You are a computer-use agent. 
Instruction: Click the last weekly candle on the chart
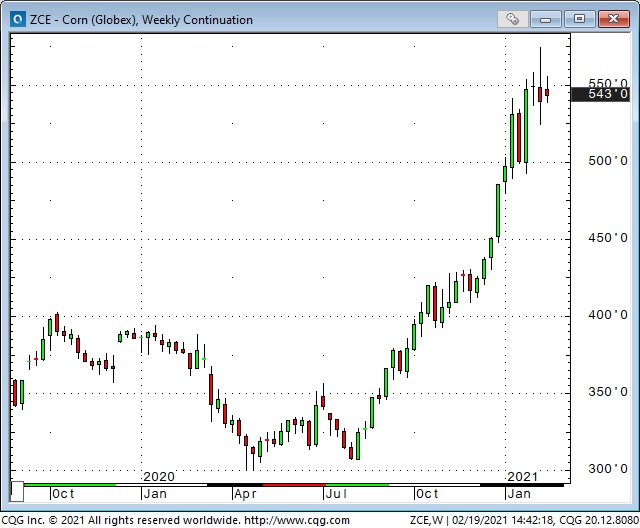click(x=547, y=90)
